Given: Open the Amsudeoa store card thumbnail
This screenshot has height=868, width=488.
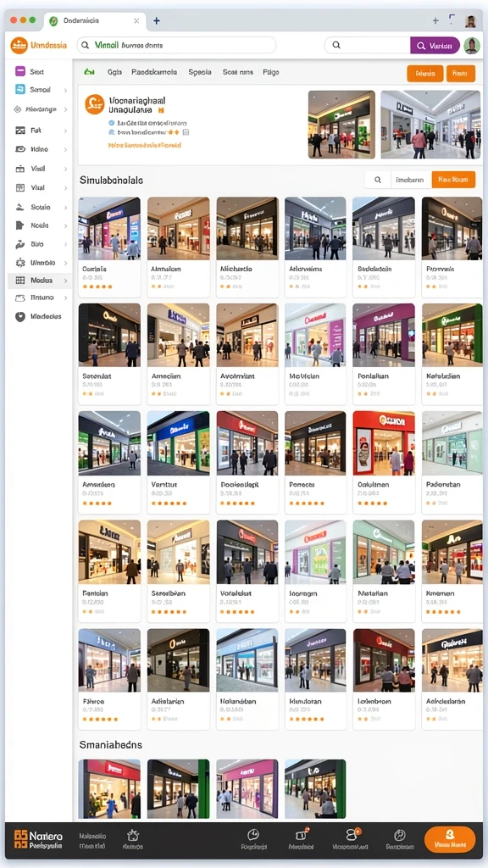Looking at the screenshot, I should 109,442.
